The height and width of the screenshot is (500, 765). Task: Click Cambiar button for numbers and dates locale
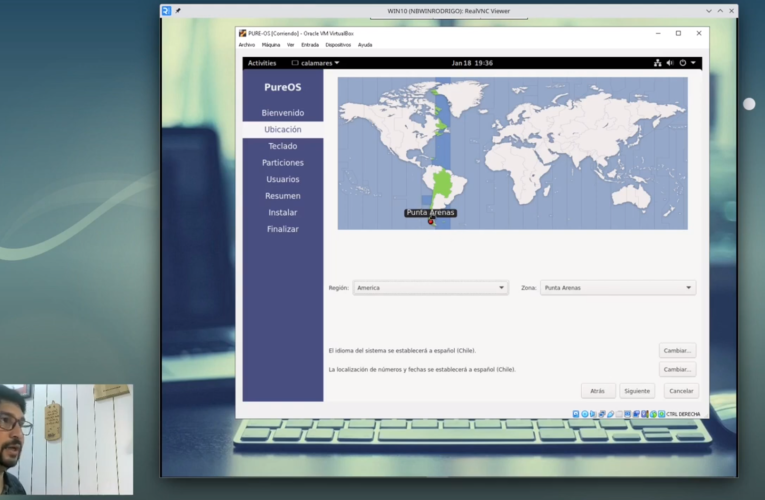(677, 369)
